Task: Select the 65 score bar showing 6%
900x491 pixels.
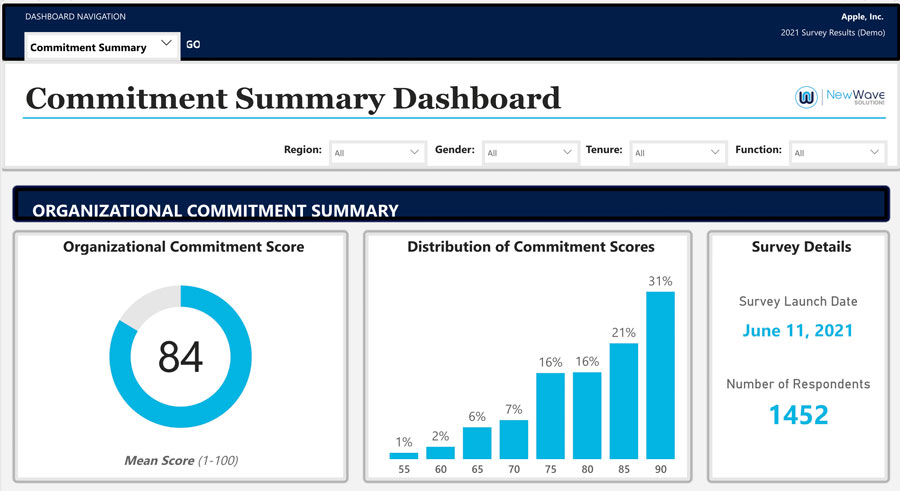Action: click(x=477, y=443)
